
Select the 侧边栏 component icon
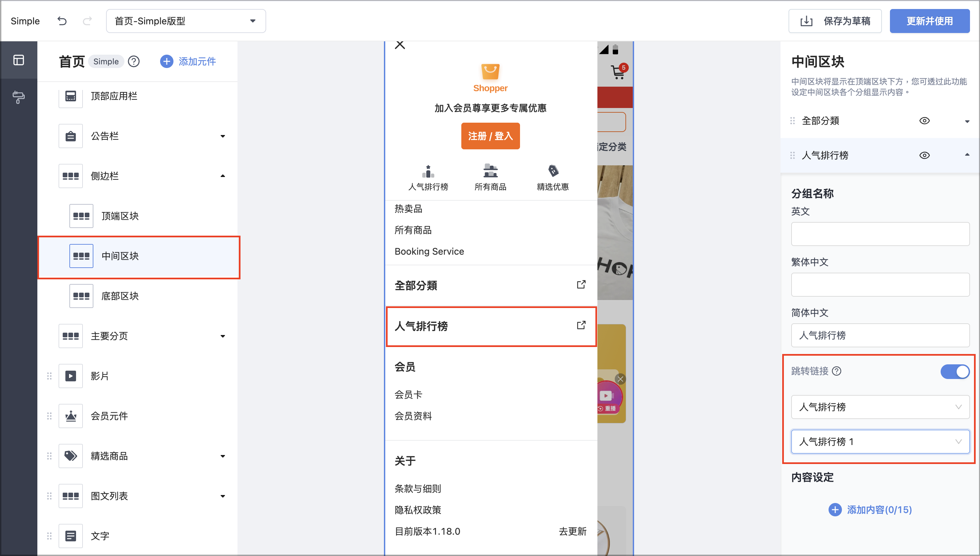click(71, 176)
